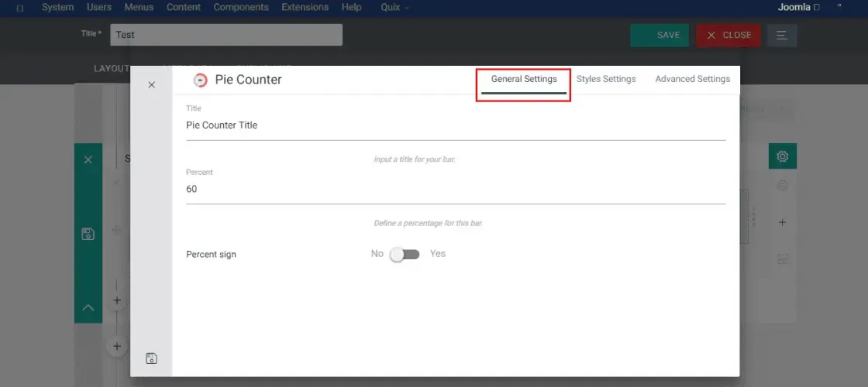
Task: Click the Pie Counter circular logo icon
Action: (200, 80)
